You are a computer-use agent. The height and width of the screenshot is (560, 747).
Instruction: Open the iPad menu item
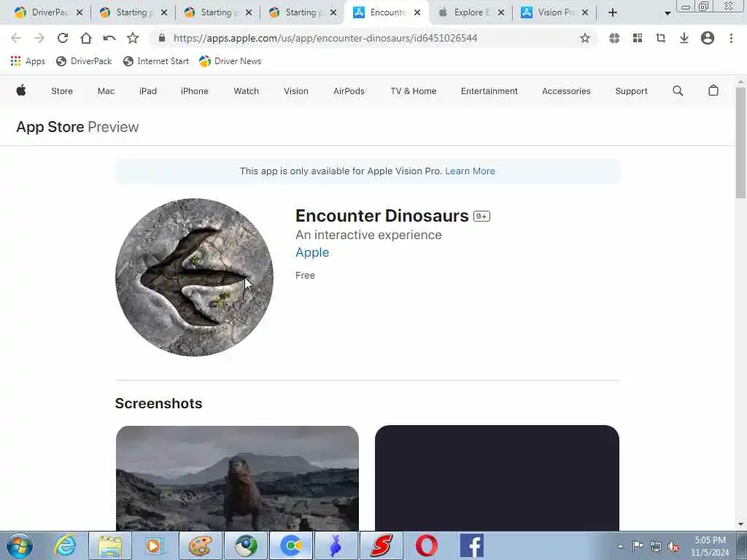tap(147, 91)
